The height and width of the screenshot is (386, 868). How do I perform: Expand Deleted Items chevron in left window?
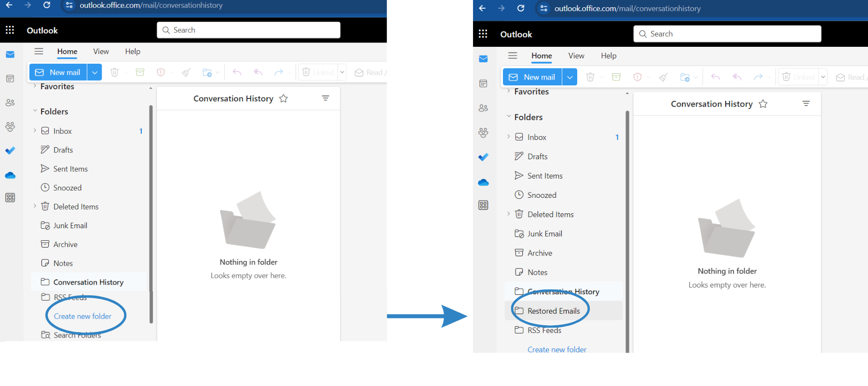click(35, 206)
